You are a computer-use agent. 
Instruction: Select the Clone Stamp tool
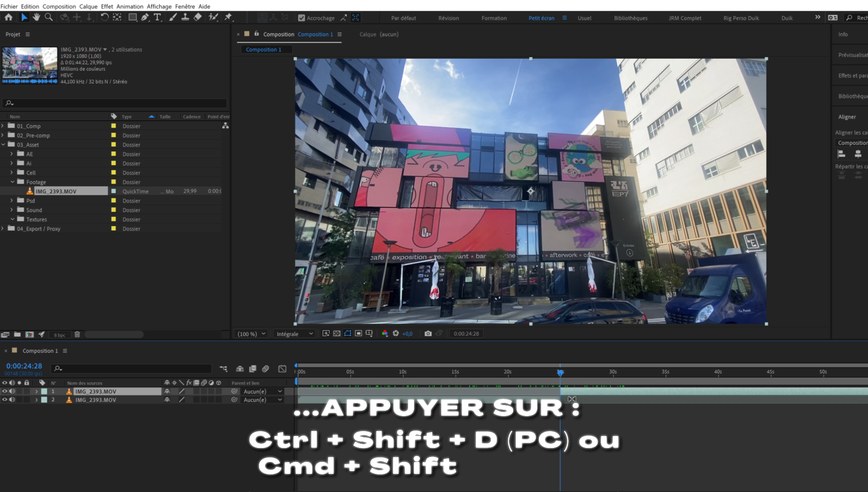click(185, 17)
